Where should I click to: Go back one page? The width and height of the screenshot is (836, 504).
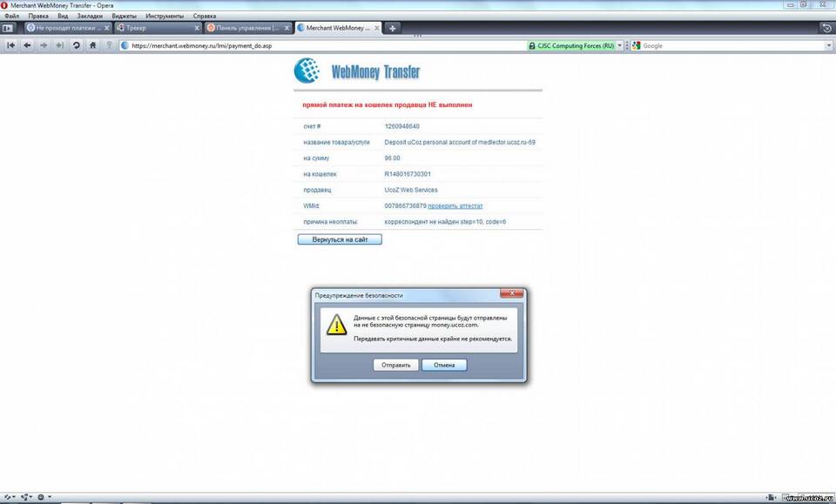27,46
